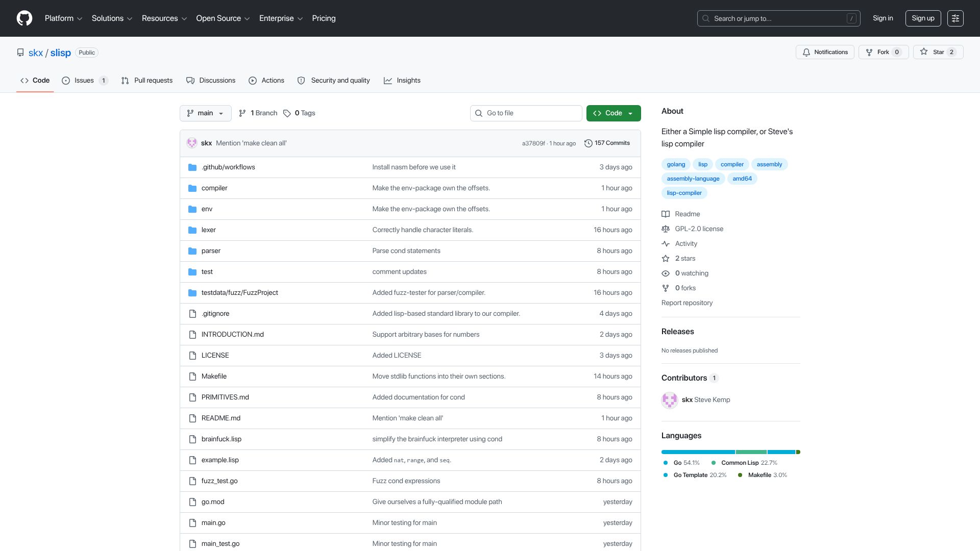Click the tag icon next to 0 Tags
Screen dimensions: 980x551
point(287,113)
